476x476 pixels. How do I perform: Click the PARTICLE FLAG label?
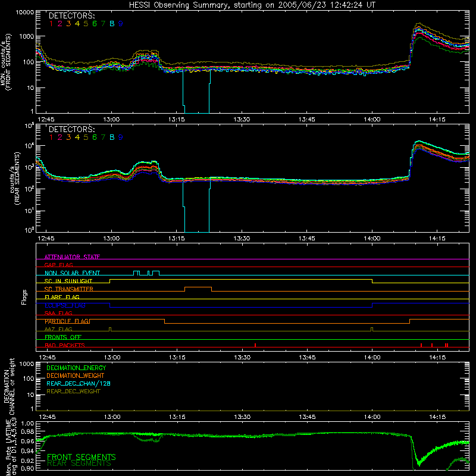click(x=67, y=321)
